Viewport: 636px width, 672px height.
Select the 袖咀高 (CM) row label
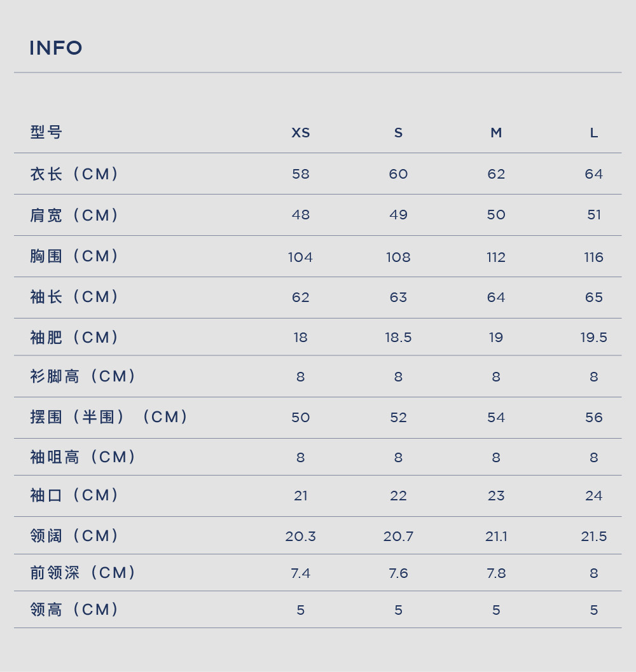point(83,457)
